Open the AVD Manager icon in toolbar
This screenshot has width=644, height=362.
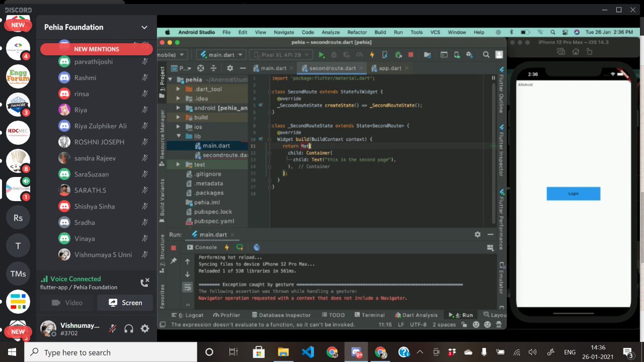[x=457, y=55]
